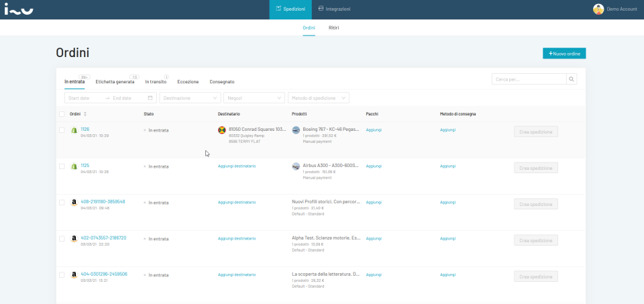Click Aggiungi destinatario for order 408-2191180-3859548
Image resolution: width=644 pixels, height=304 pixels.
click(237, 202)
